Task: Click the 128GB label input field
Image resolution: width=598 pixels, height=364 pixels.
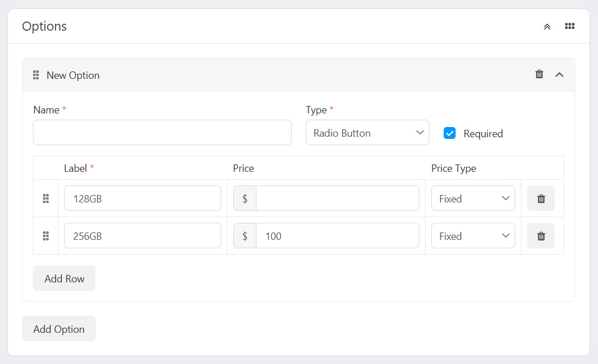Action: [x=142, y=198]
